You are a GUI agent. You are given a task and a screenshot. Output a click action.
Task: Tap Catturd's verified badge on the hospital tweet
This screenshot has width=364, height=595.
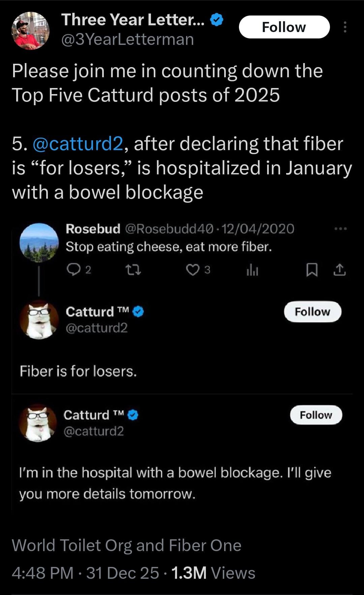[133, 415]
